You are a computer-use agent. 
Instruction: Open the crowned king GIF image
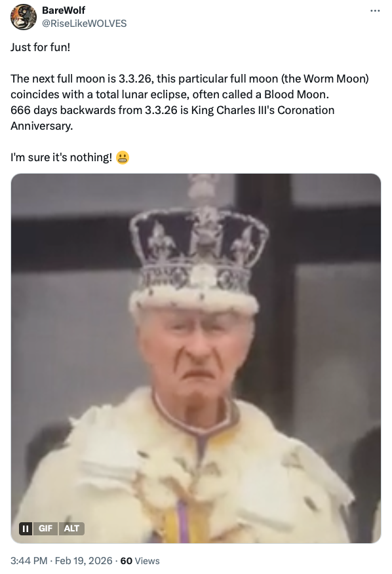click(196, 358)
